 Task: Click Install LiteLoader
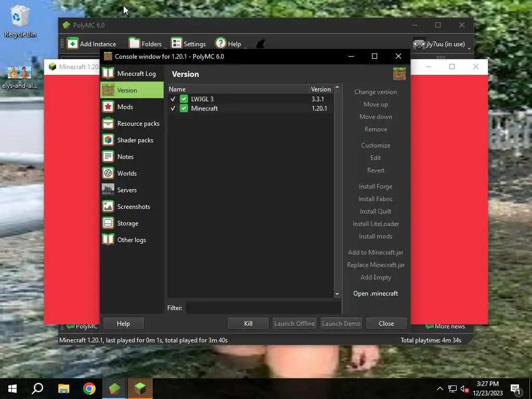(376, 224)
